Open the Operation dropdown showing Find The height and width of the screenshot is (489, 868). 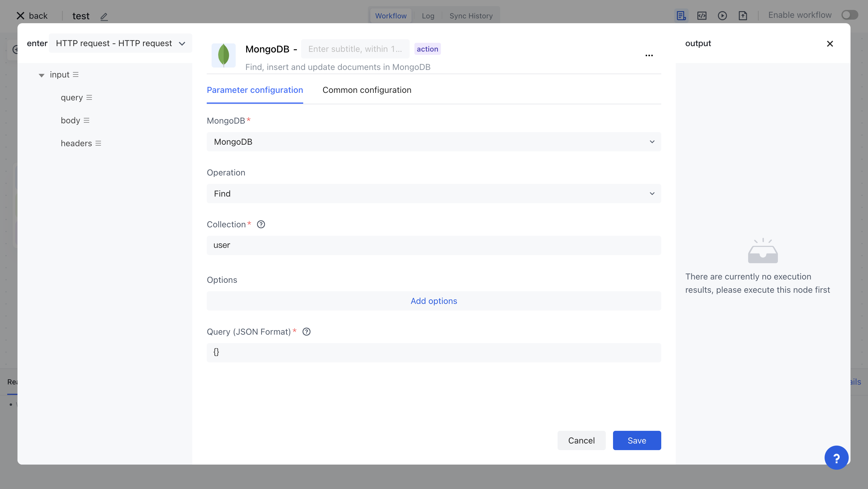pyautogui.click(x=434, y=194)
